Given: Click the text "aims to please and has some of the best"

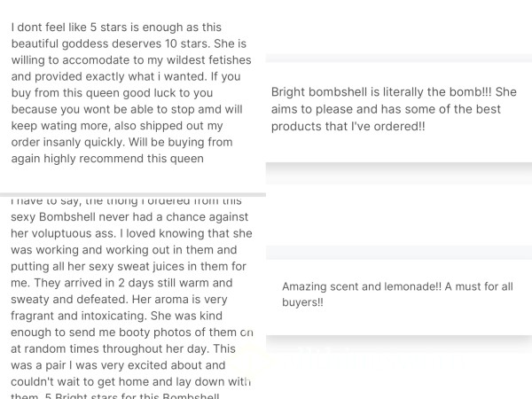Looking at the screenshot, I should 386,109.
